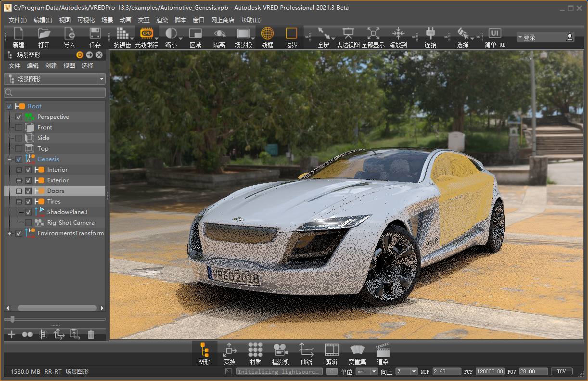Screen dimensions: 588x381
Task: Uncheck the Tires node visibility checkbox
Action: click(x=28, y=202)
